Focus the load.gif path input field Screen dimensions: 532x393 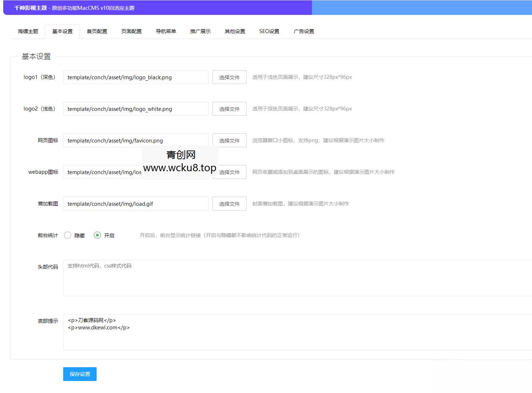point(136,204)
